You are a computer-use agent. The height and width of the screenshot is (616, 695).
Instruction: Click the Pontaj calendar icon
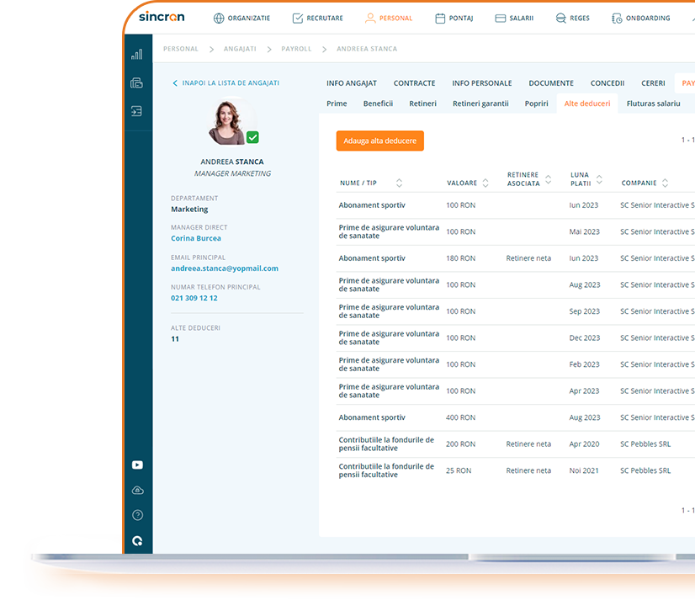[439, 18]
